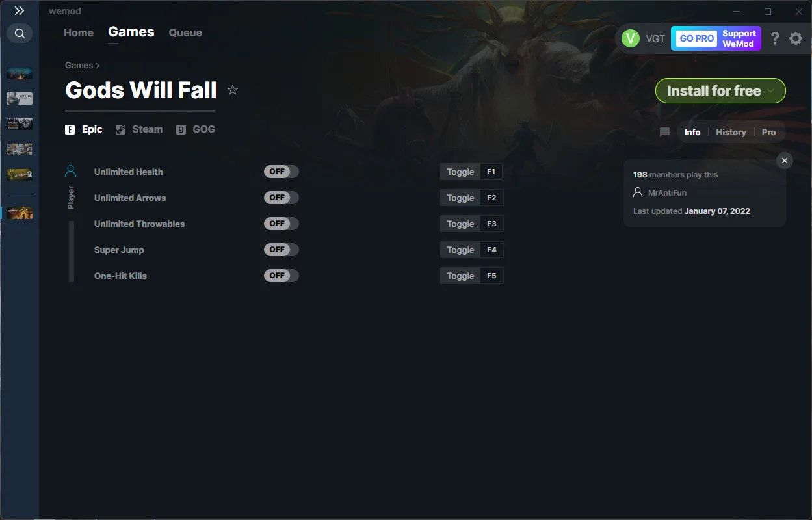Open settings gear icon
Viewport: 812px width, 520px height.
click(796, 38)
